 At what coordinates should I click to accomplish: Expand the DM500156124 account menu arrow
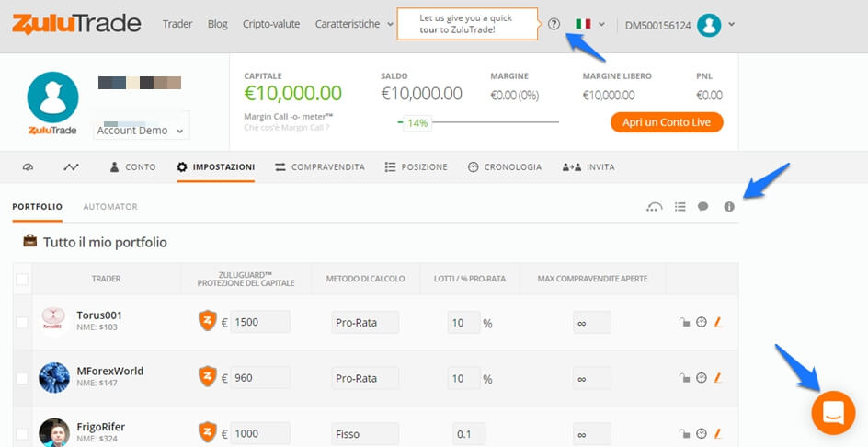pos(732,24)
